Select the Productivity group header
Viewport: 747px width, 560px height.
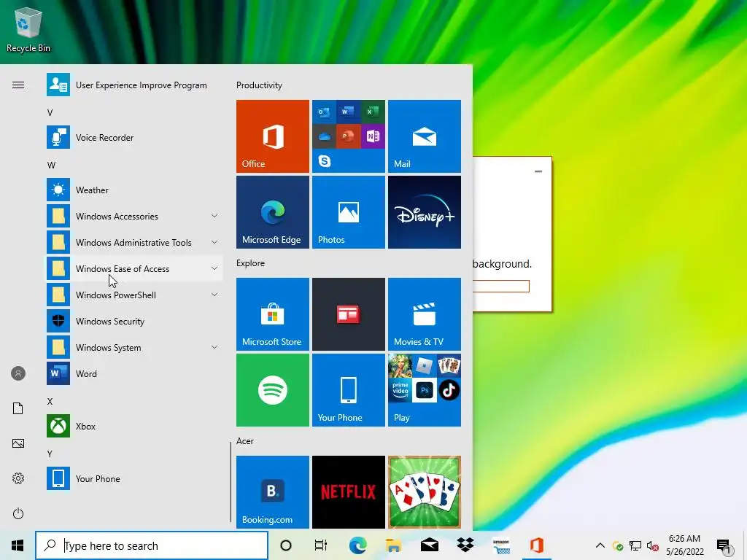point(259,85)
